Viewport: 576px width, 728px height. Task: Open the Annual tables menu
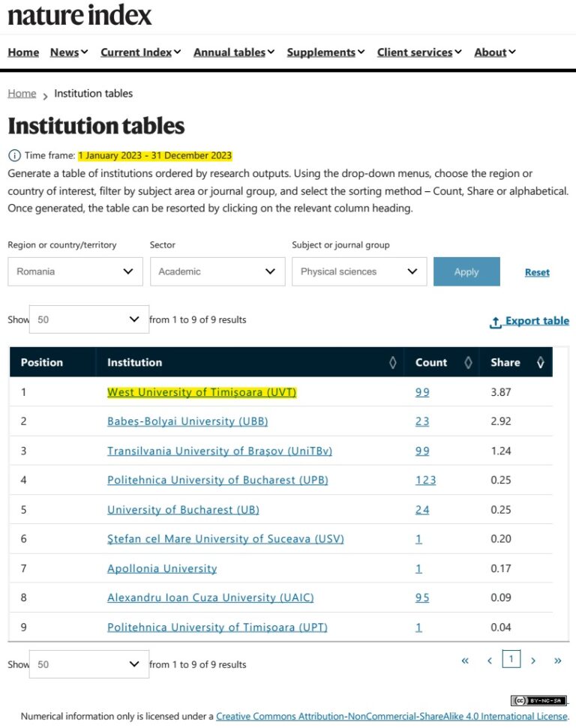point(234,52)
